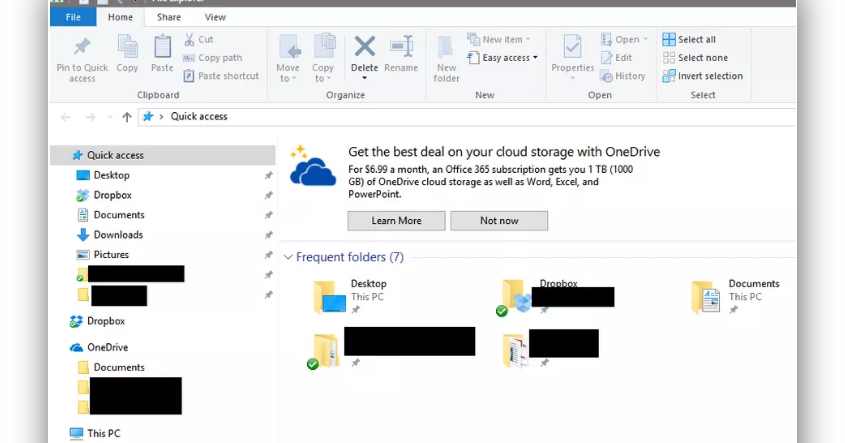Click Quick access in address bar
The image size is (845, 443).
pyautogui.click(x=199, y=116)
